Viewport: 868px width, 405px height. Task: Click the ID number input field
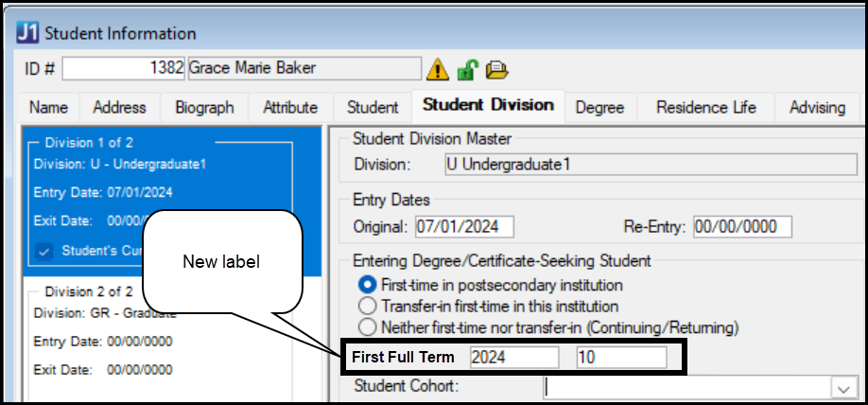pyautogui.click(x=123, y=69)
